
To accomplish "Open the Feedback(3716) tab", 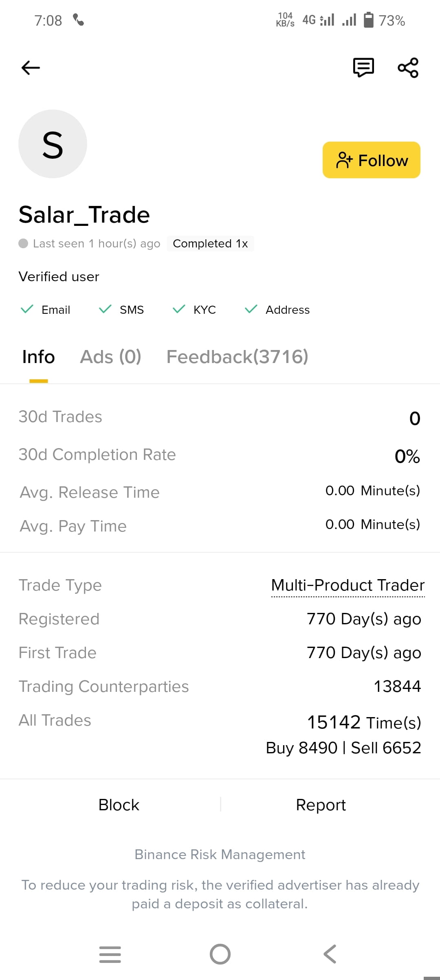I will pos(237,357).
